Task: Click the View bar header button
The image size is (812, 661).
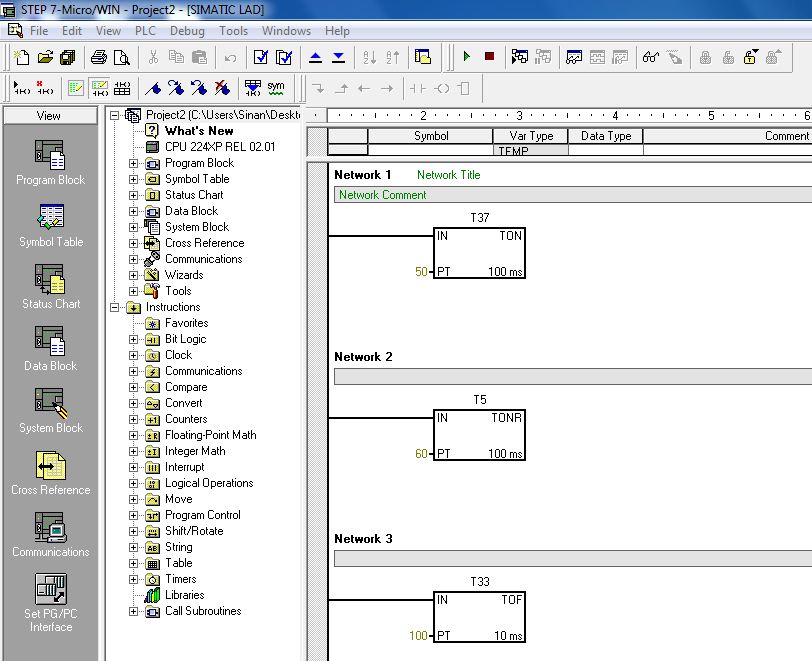Action: point(50,116)
